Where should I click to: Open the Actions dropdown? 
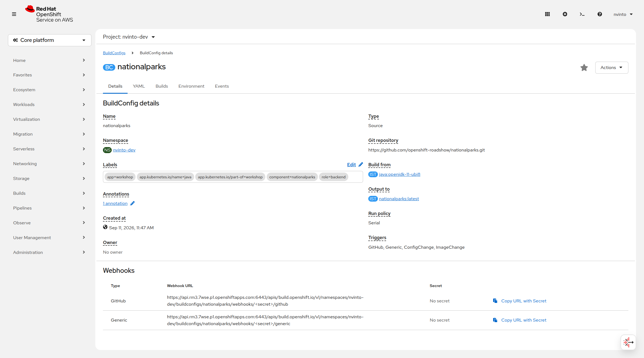tap(611, 67)
